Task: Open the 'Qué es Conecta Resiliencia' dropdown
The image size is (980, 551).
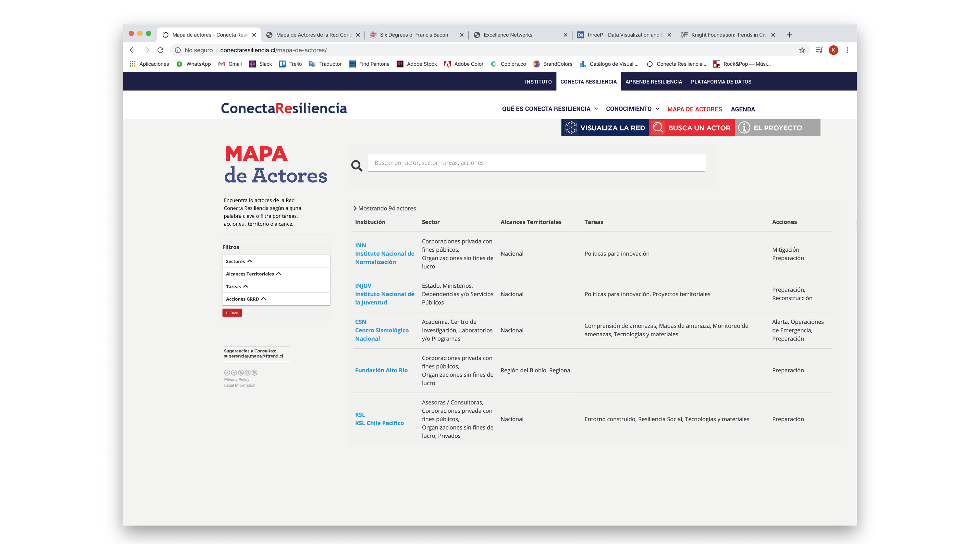Action: point(550,109)
